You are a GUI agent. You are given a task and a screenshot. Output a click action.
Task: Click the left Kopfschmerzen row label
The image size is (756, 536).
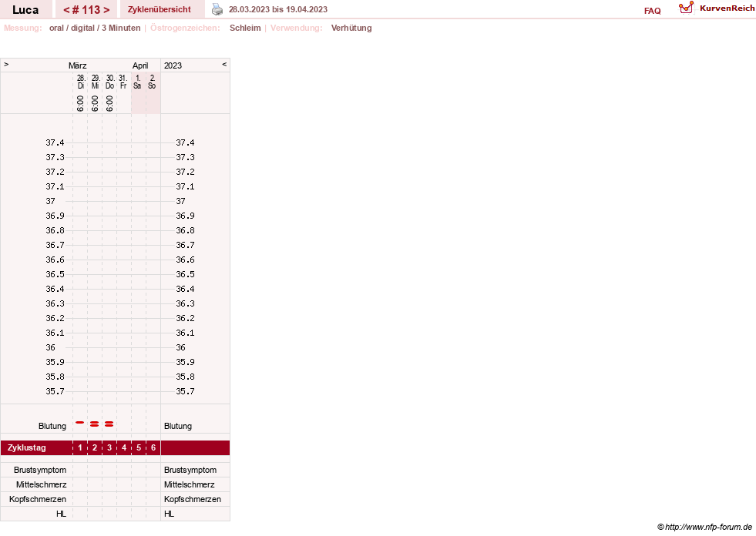[38, 499]
